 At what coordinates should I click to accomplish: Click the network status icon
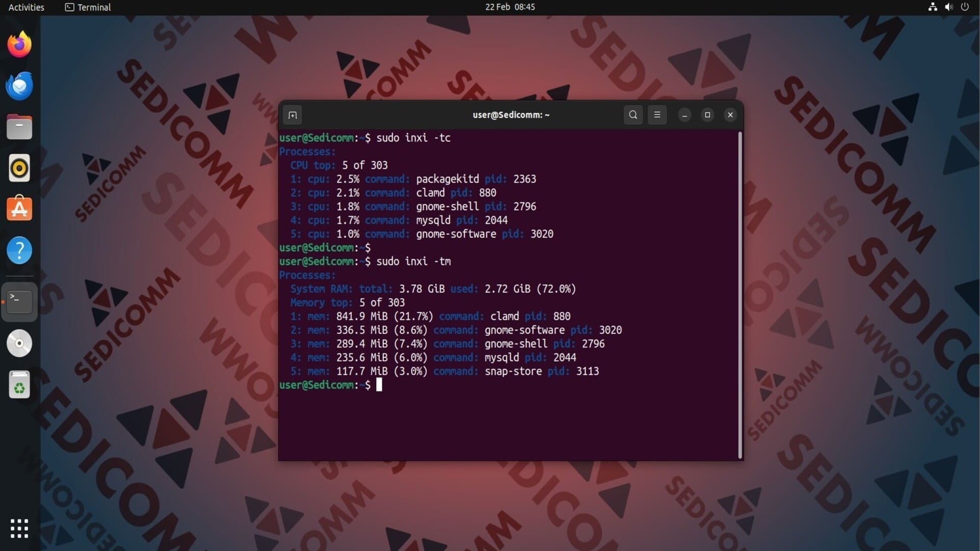click(x=933, y=7)
